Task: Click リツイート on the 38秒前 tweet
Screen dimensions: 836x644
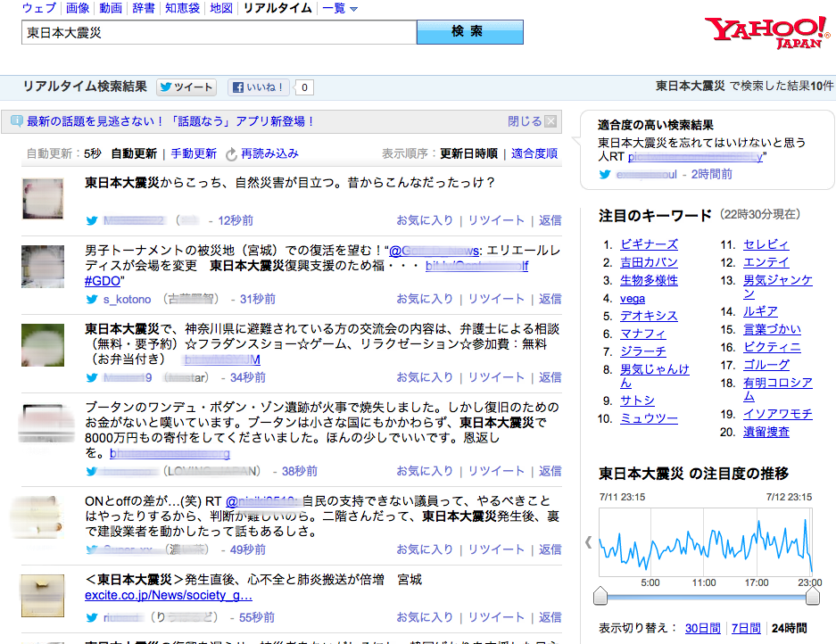Action: pos(496,471)
